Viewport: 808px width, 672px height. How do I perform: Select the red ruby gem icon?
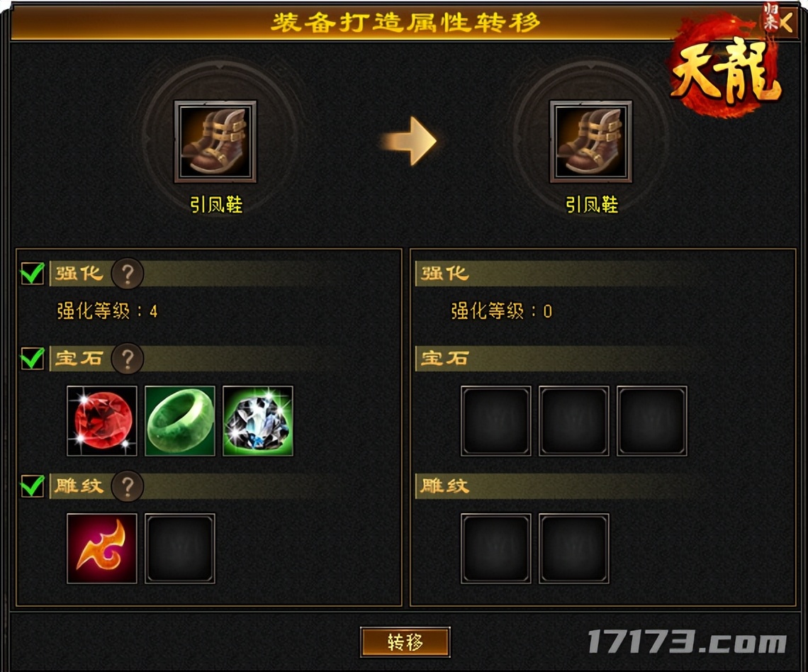[102, 420]
